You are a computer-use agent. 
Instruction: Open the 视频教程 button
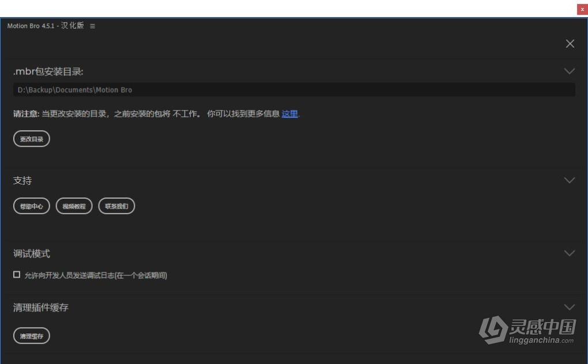coord(74,206)
